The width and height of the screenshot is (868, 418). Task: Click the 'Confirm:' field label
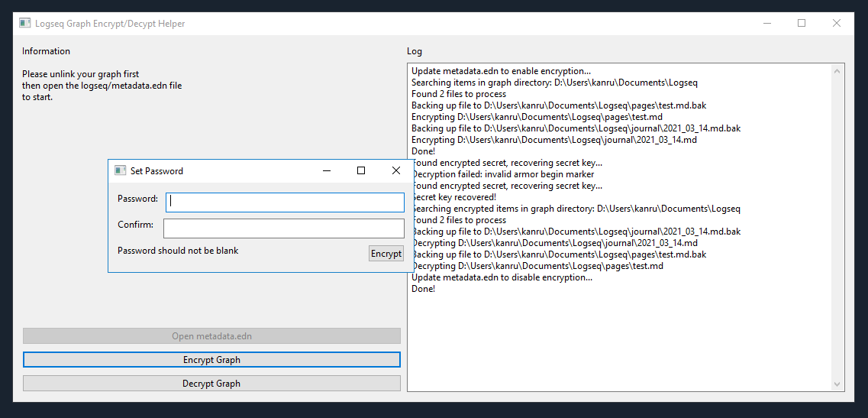click(136, 225)
